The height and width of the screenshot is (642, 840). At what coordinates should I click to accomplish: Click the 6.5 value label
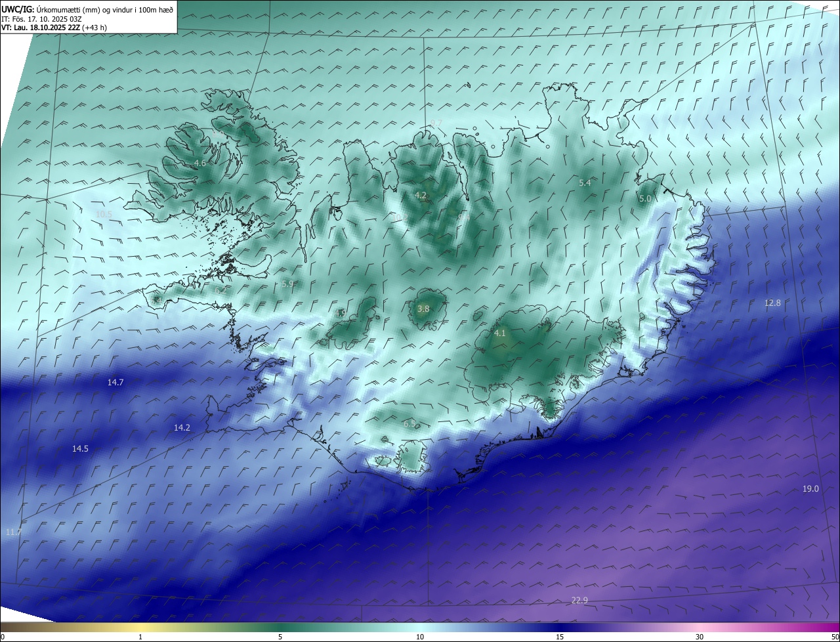click(409, 423)
